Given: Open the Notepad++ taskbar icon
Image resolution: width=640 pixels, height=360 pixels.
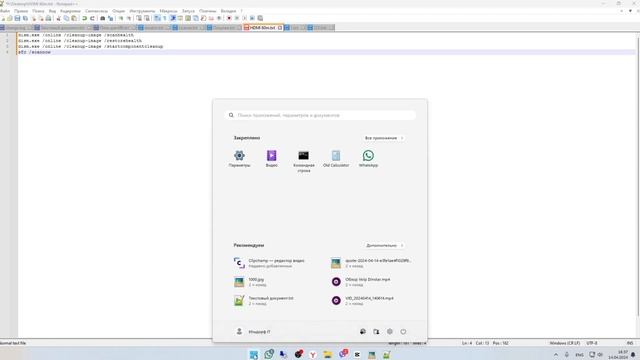Looking at the screenshot, I should pyautogui.click(x=386, y=354).
